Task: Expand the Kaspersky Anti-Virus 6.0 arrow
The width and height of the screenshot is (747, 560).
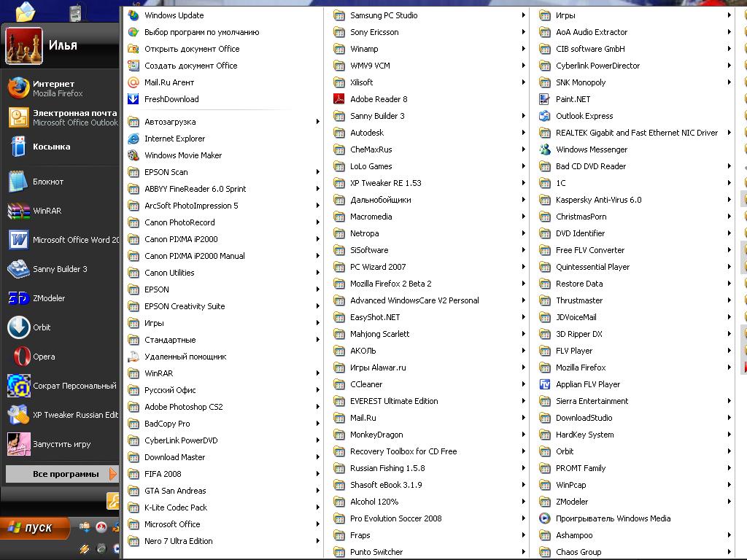Action: coord(729,200)
